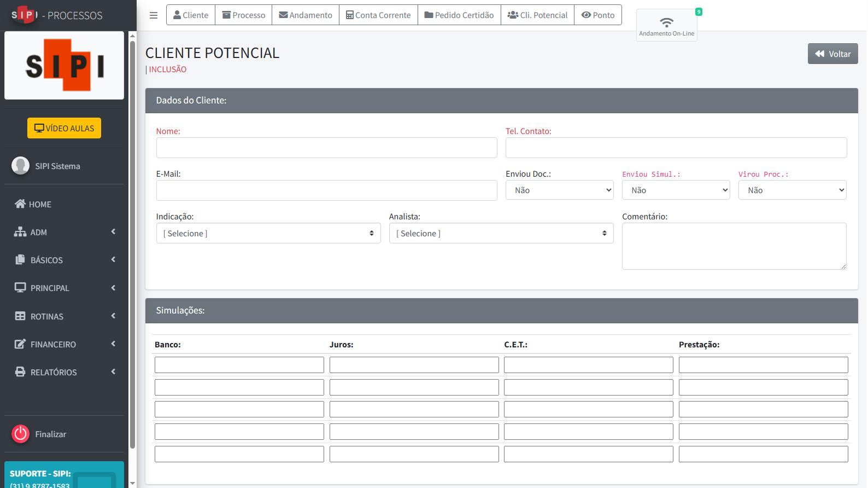The width and height of the screenshot is (868, 488).
Task: Click the sidebar scrollbar down arrow
Action: tap(132, 484)
